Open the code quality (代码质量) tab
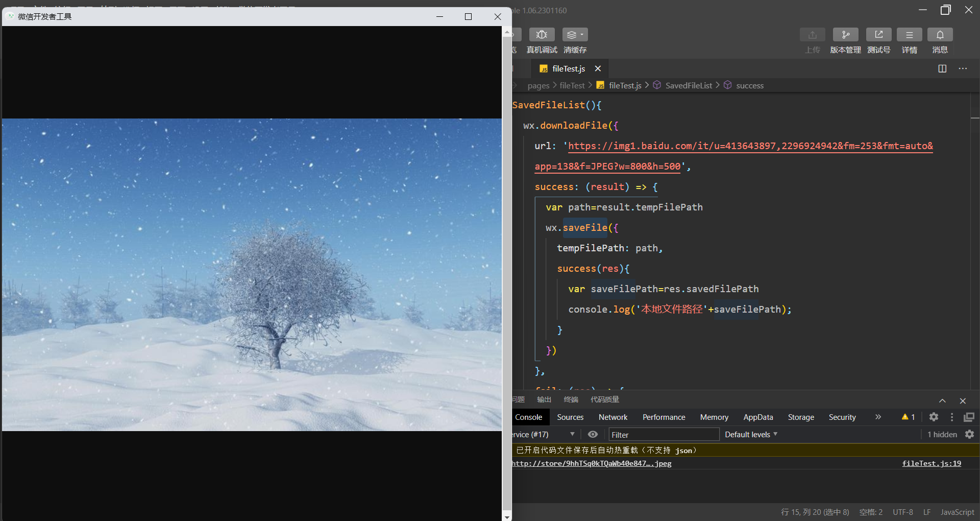Viewport: 980px width, 521px height. coord(604,399)
